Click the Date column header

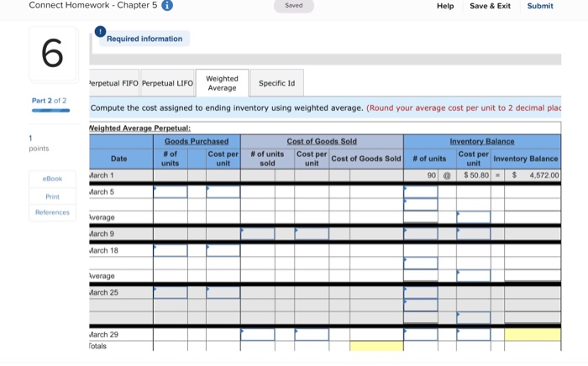119,159
